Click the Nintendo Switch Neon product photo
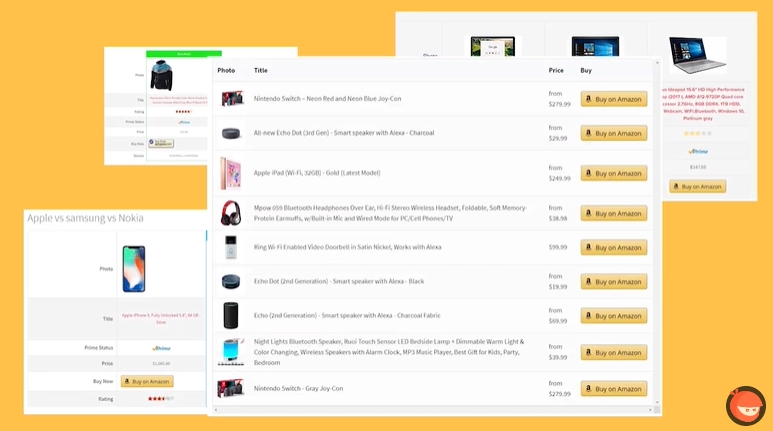Screen dimensions: 773x431 (x=231, y=98)
